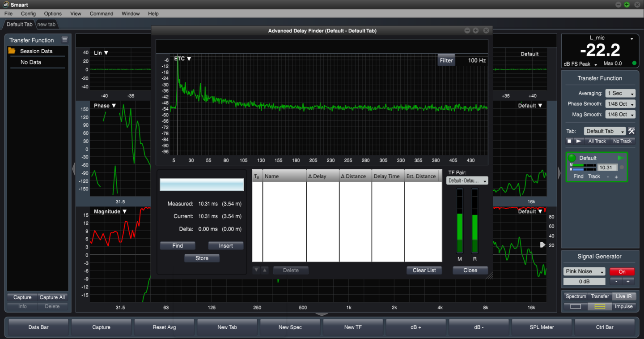
Task: Switch to the "new tab" tab
Action: coord(46,25)
